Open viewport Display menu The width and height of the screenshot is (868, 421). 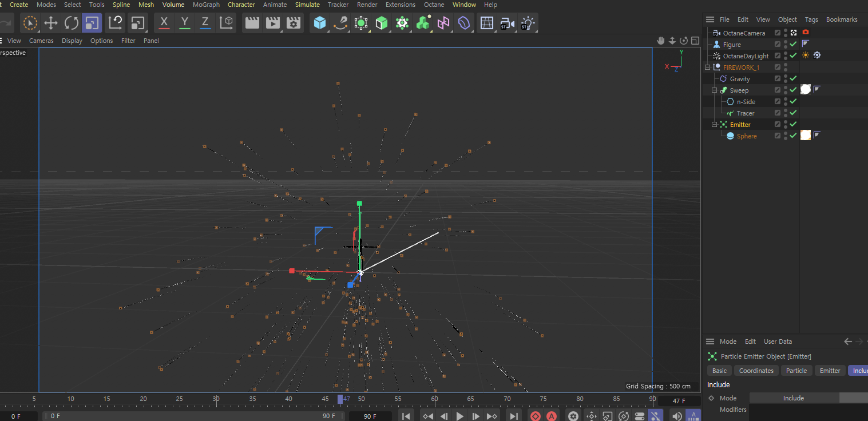(x=72, y=41)
